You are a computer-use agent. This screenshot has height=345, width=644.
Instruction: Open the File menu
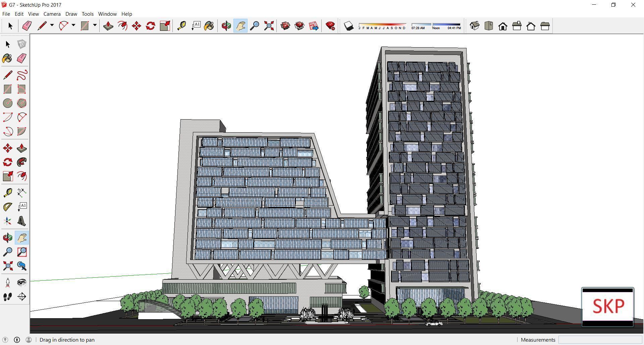click(6, 14)
